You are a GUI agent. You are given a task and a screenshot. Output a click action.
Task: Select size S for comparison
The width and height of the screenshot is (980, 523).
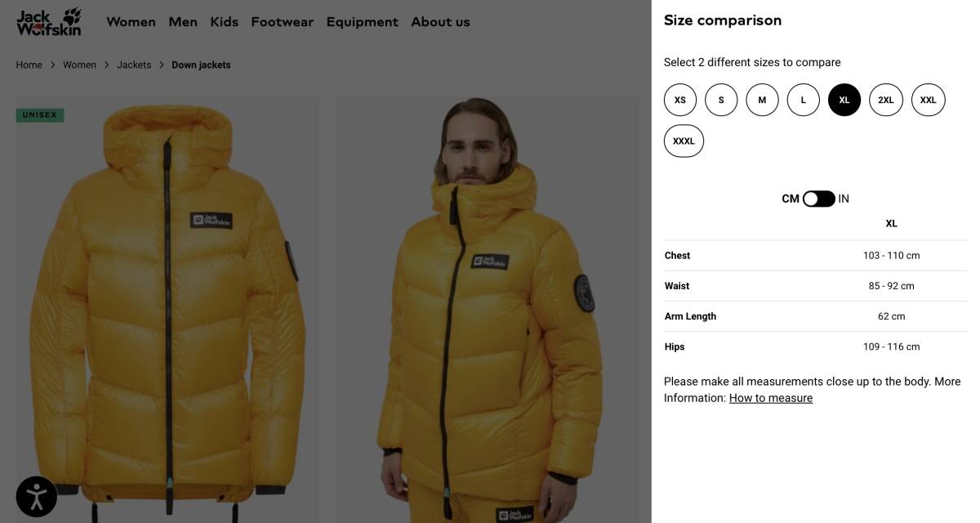click(x=721, y=100)
